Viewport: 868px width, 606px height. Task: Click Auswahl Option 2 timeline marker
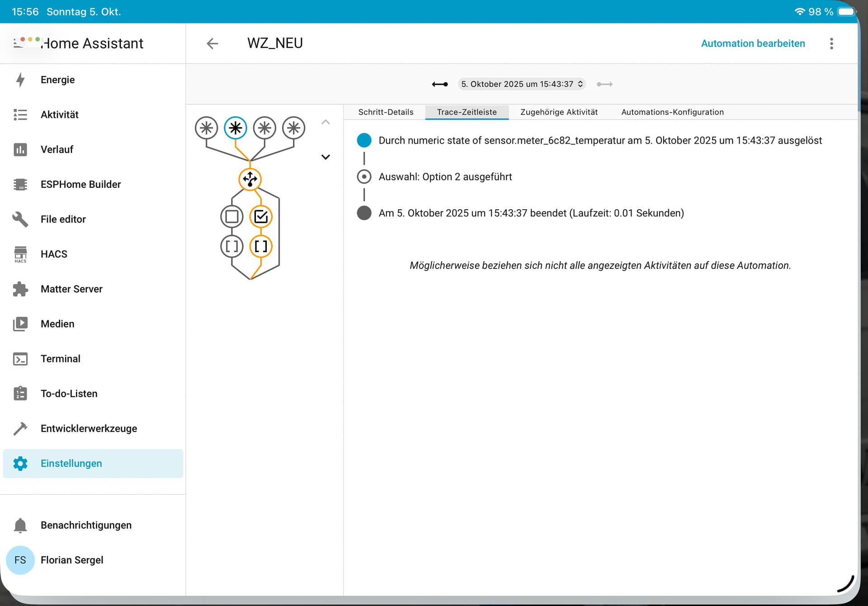coord(364,177)
